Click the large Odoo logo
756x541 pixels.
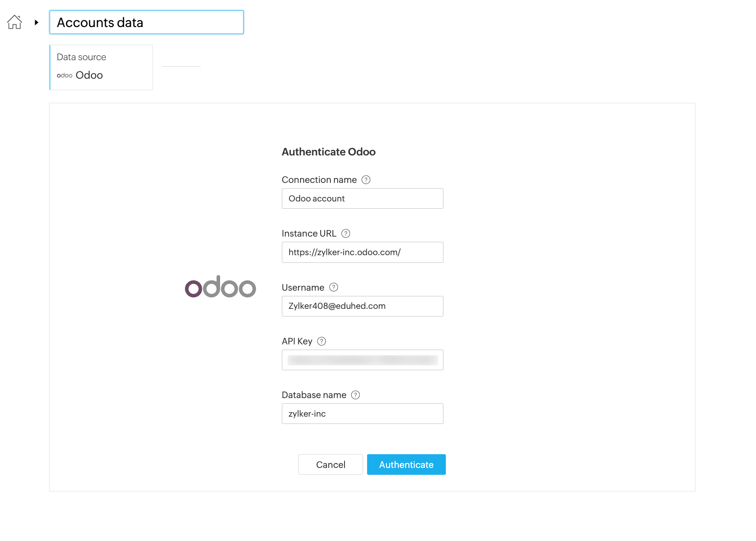pos(220,287)
